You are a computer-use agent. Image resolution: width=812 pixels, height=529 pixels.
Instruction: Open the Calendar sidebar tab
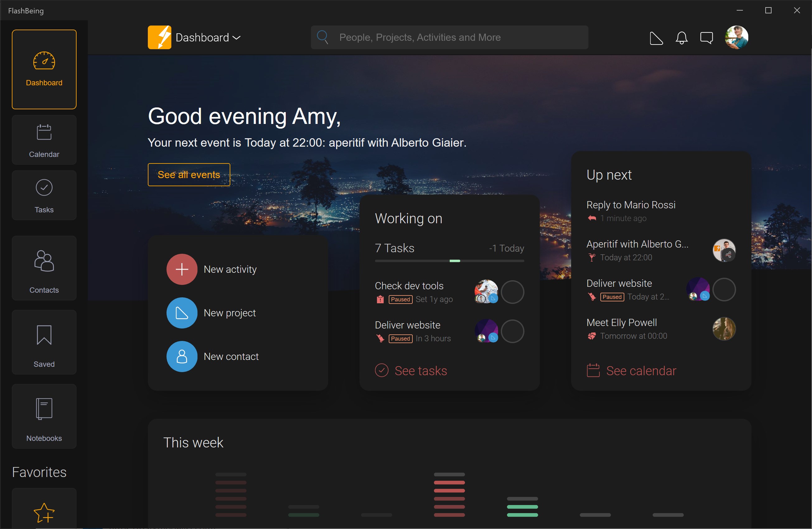[x=44, y=140]
